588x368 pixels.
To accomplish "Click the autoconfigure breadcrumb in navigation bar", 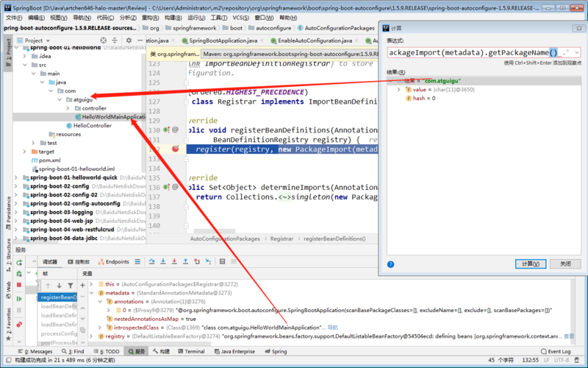I will [273, 28].
